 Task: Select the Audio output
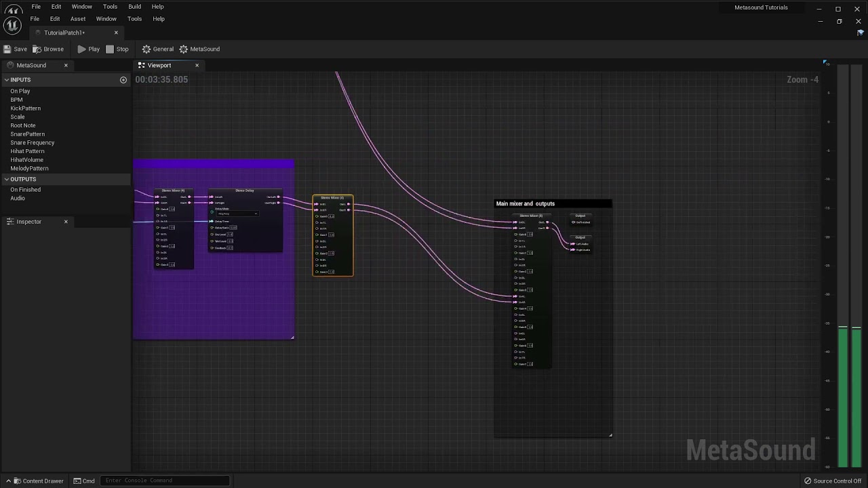(x=18, y=198)
